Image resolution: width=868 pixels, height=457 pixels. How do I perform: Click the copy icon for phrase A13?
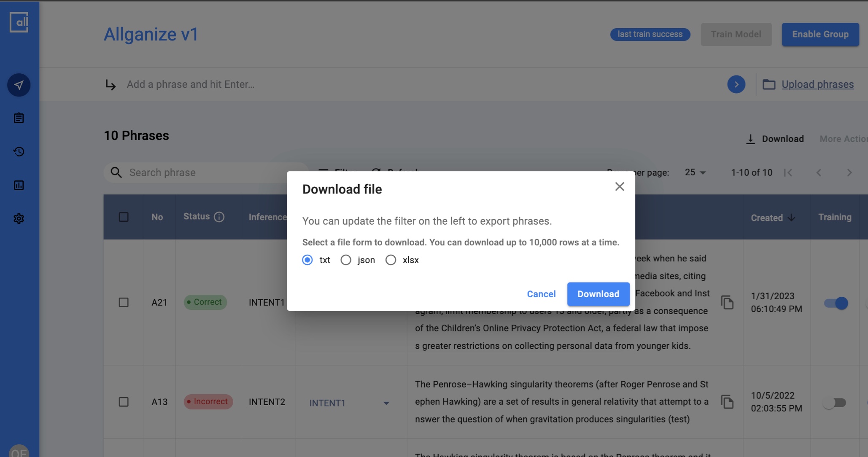pos(727,402)
